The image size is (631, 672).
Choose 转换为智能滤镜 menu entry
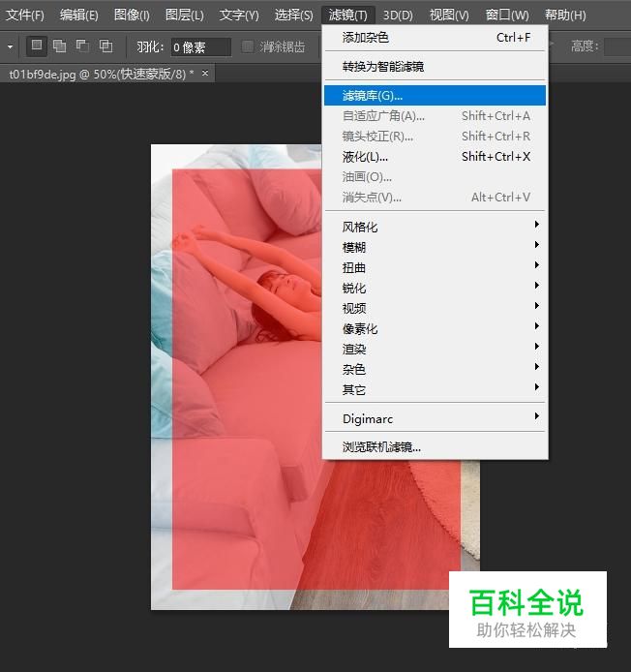point(435,67)
